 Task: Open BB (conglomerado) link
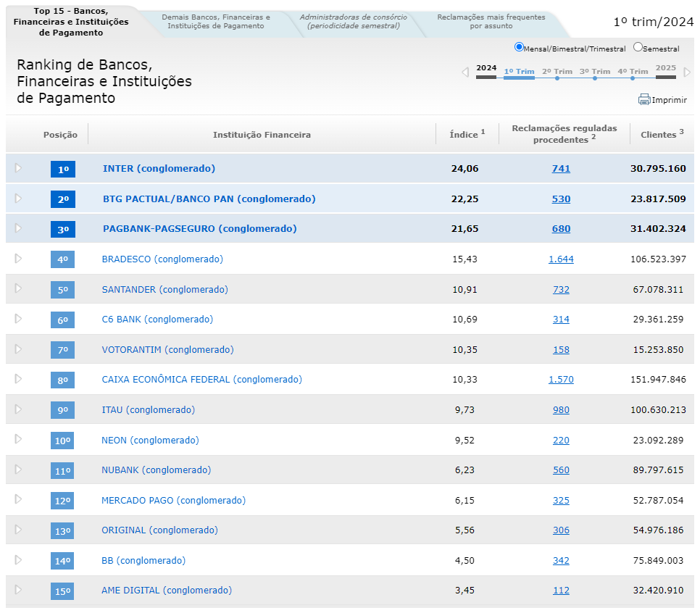point(143,560)
